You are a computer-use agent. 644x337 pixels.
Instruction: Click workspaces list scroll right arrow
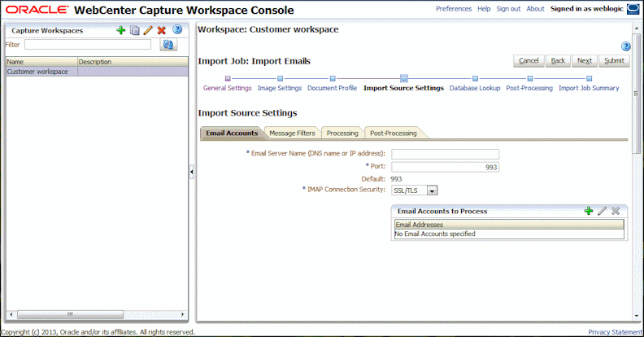point(183,314)
